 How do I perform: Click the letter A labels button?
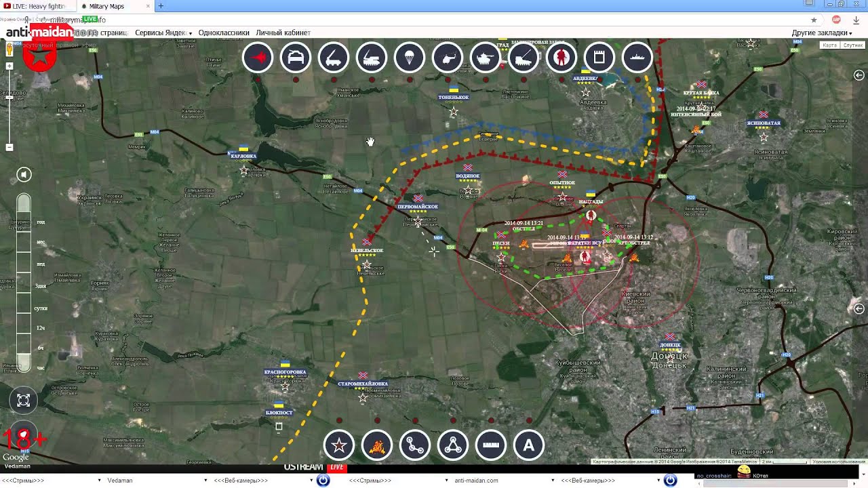[x=529, y=445]
